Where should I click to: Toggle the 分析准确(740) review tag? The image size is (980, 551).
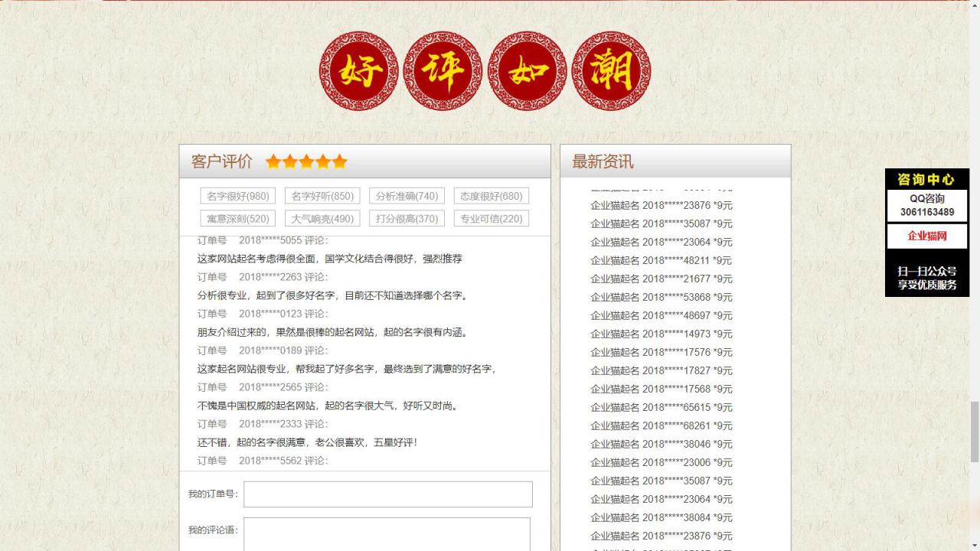click(x=407, y=195)
